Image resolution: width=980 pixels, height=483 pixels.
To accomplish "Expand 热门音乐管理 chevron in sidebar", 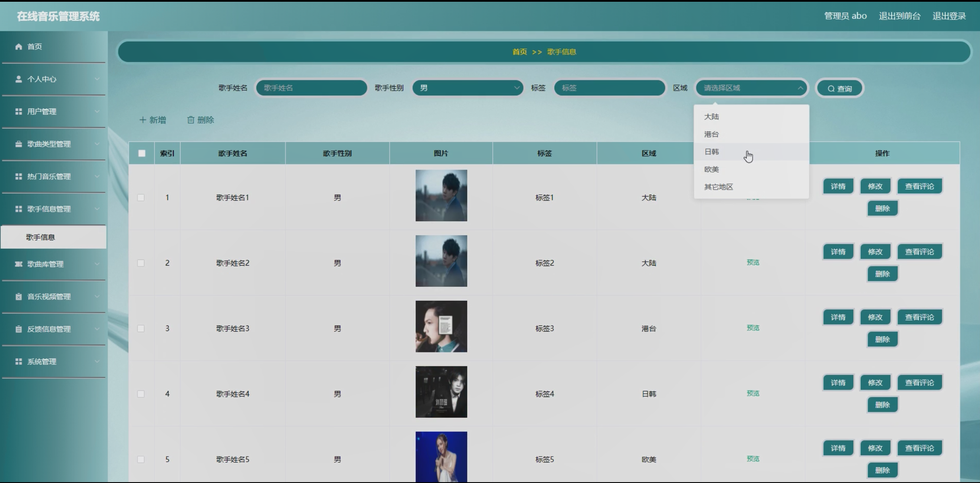I will pyautogui.click(x=97, y=177).
